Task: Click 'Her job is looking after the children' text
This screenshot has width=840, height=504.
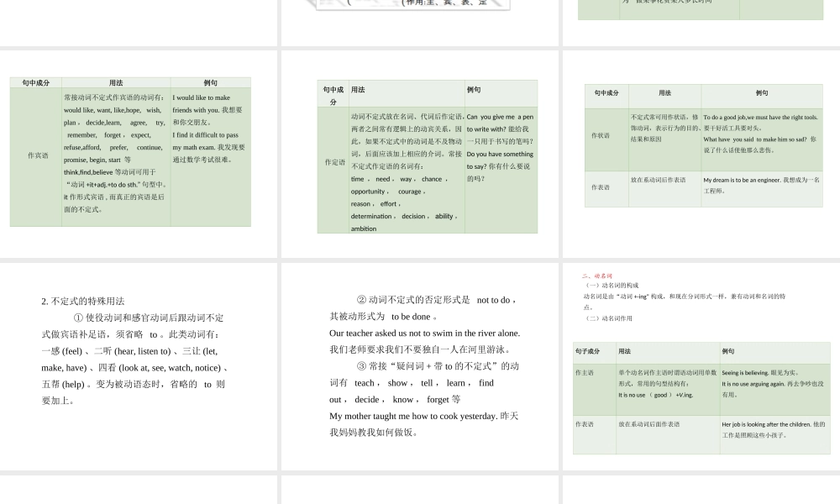Action: click(766, 424)
